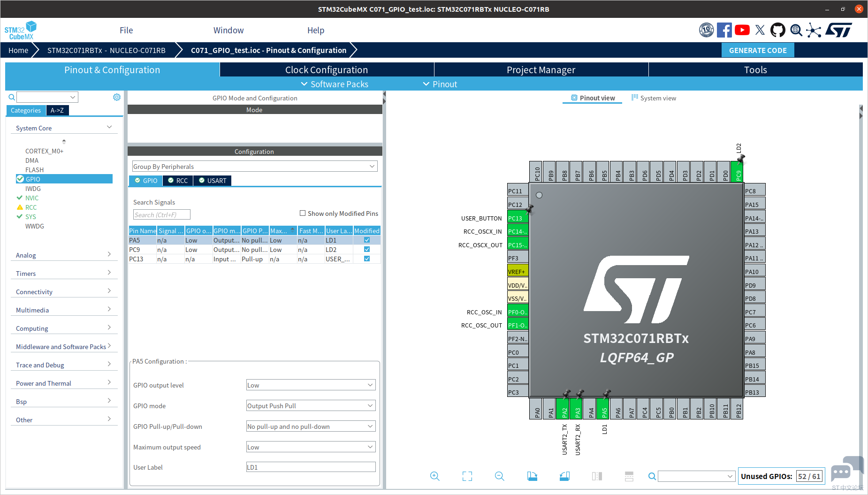Open the GPIO mode dropdown

coord(311,406)
